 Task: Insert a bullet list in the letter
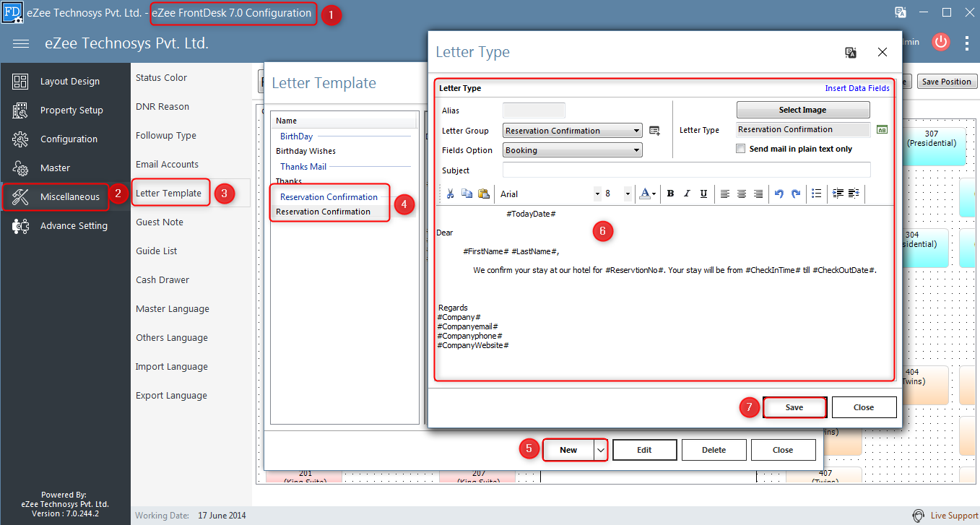pyautogui.click(x=816, y=194)
